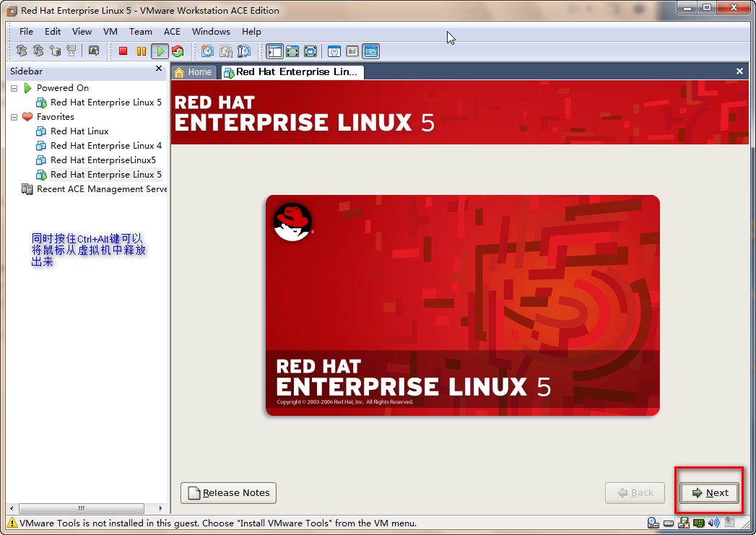Click the Back button in installer
756x535 pixels.
point(635,493)
